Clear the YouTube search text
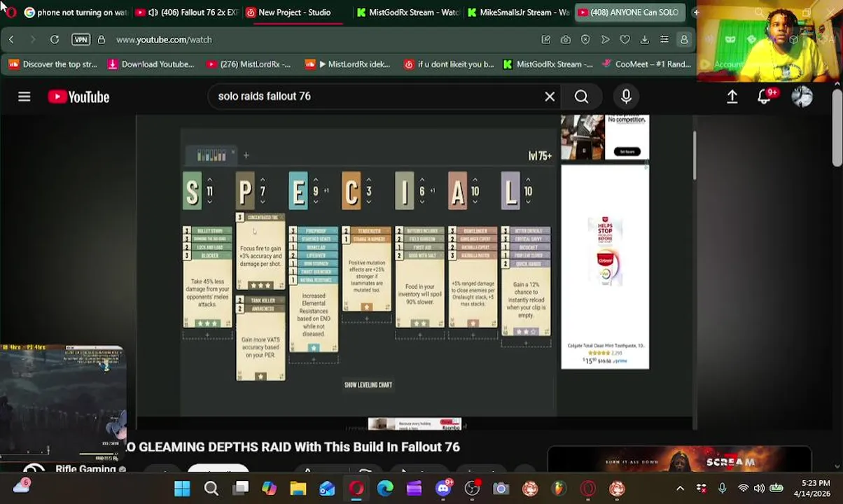843x504 pixels. [x=550, y=97]
